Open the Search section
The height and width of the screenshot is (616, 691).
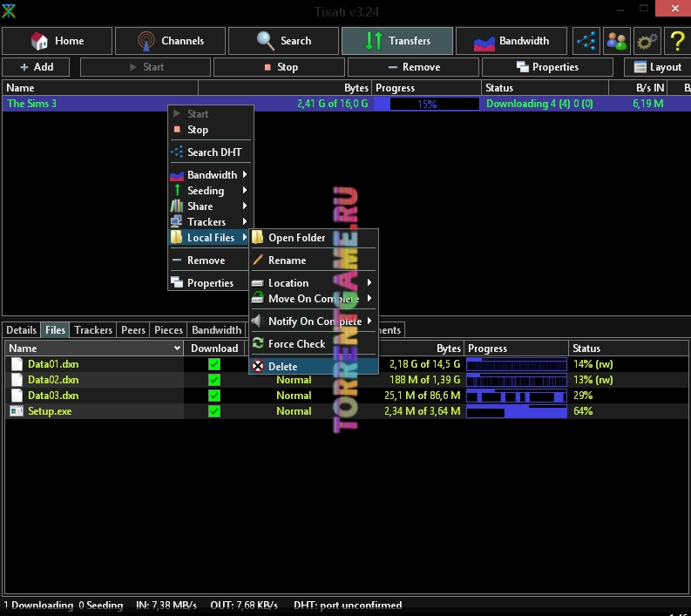click(x=283, y=41)
